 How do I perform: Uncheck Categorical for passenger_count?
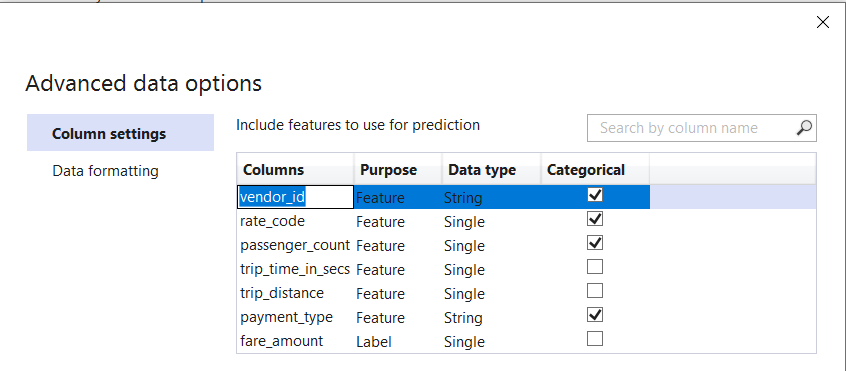pyautogui.click(x=595, y=243)
